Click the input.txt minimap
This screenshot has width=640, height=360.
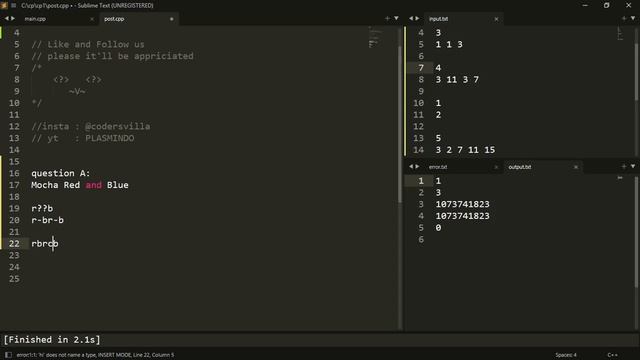pyautogui.click(x=620, y=33)
